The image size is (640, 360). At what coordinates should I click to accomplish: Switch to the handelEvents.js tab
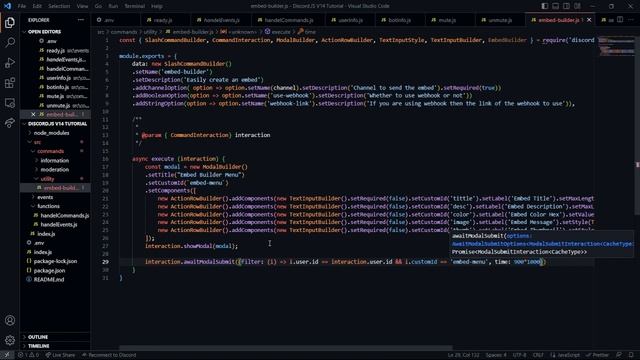tap(221, 20)
